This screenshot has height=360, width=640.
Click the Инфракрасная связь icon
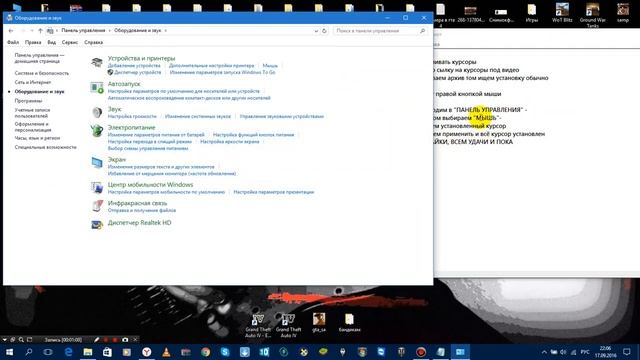pos(97,206)
